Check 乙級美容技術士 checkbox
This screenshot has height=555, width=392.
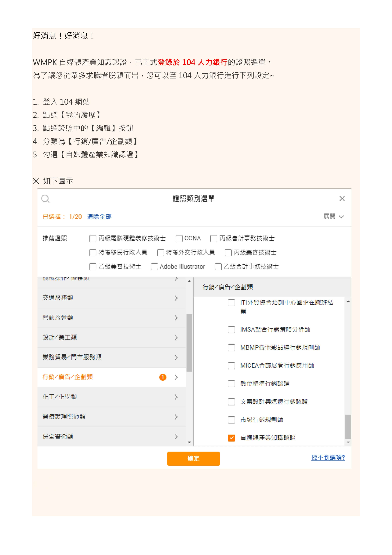[x=93, y=267]
